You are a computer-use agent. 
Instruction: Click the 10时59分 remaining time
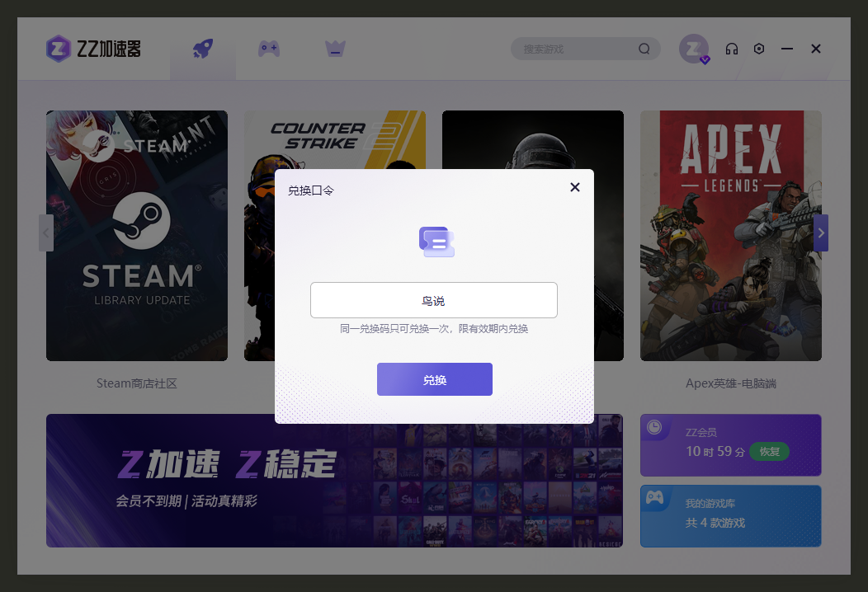(715, 452)
